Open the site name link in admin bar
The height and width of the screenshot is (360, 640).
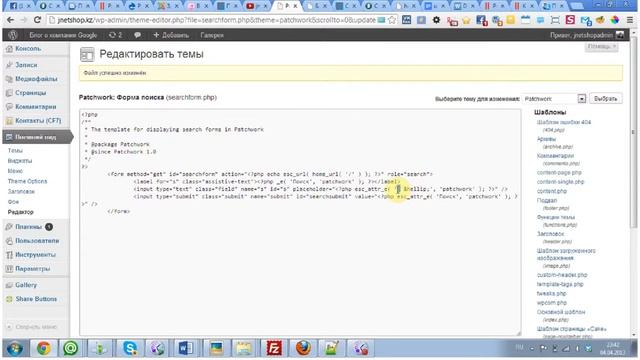click(63, 35)
